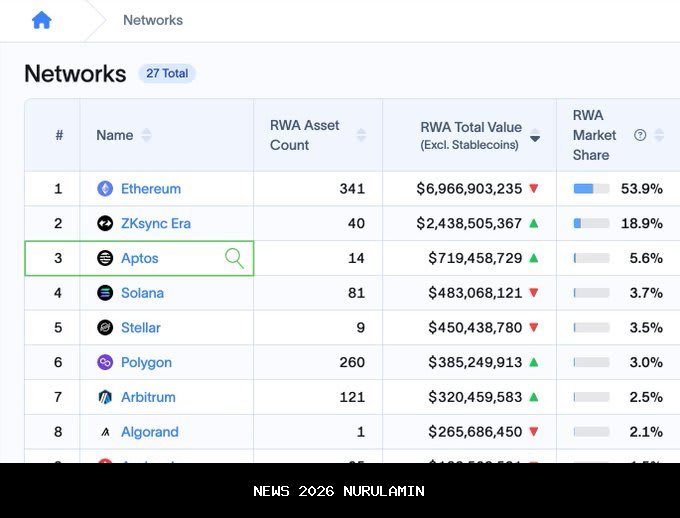Image resolution: width=680 pixels, height=518 pixels.
Task: Click Ethereum's 53.9% market share bar
Action: 591,189
